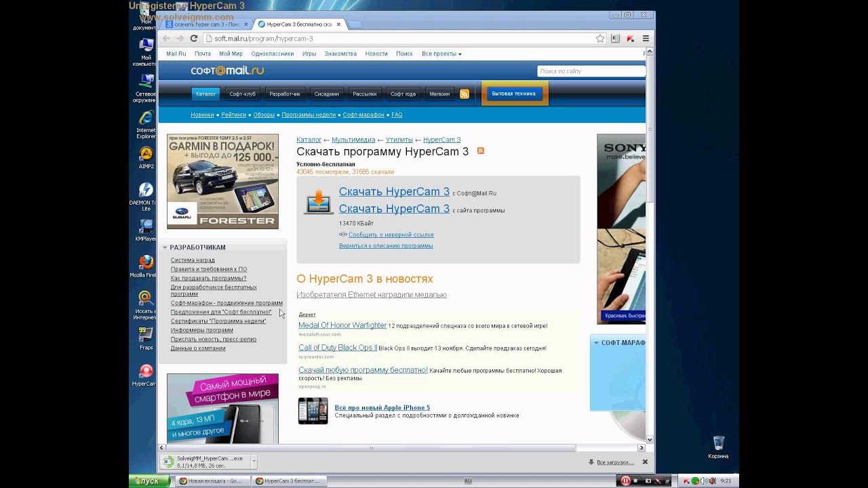
Task: Open the 'Софт-клуб' navigation item
Action: [x=242, y=94]
